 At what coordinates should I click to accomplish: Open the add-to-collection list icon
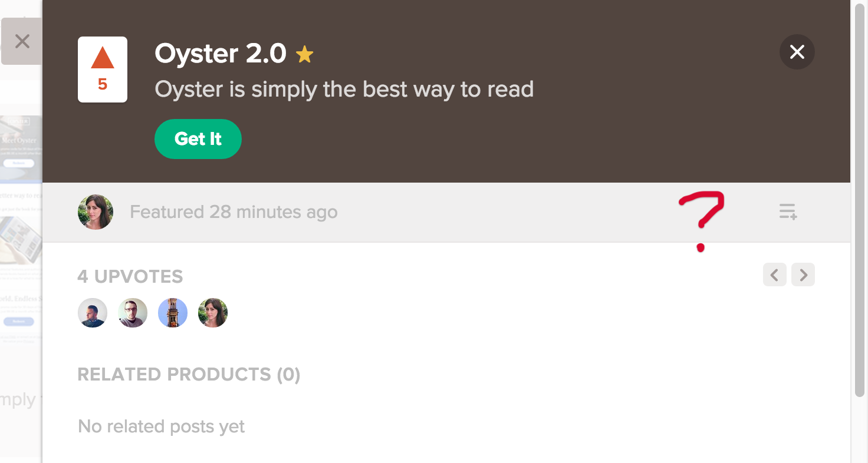tap(788, 211)
